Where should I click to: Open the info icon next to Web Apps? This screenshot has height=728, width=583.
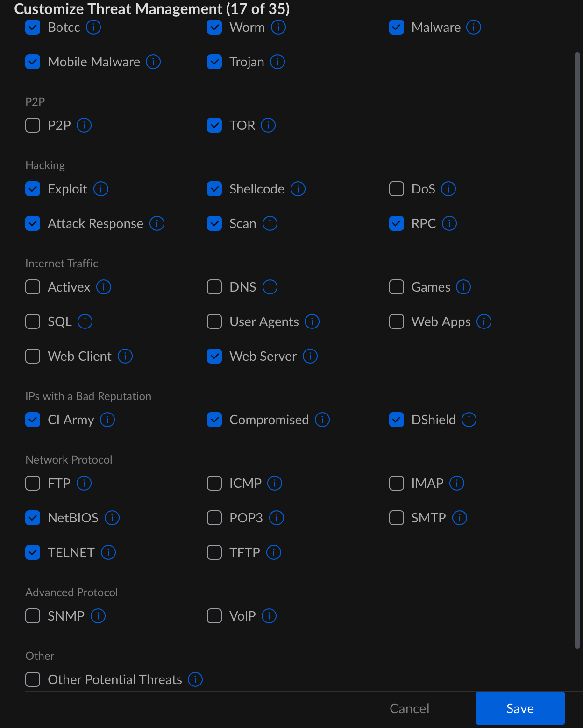click(x=484, y=322)
